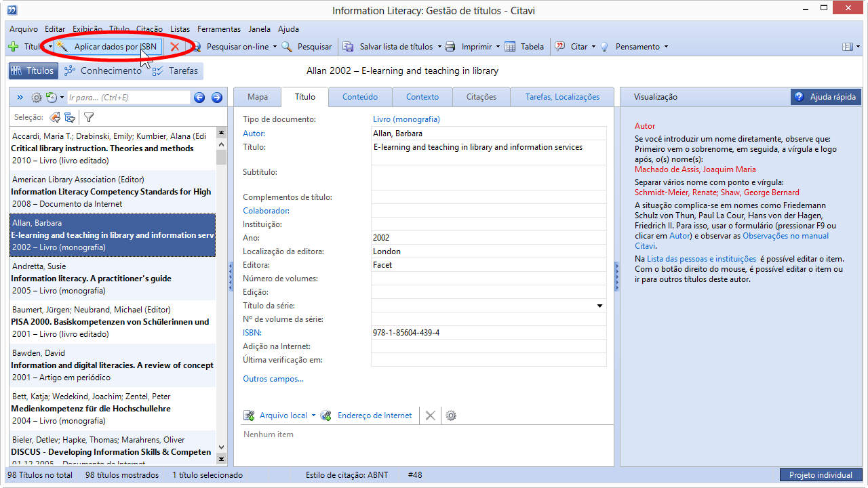This screenshot has width=868, height=488.
Task: Click the ISBN field label link
Action: [252, 333]
